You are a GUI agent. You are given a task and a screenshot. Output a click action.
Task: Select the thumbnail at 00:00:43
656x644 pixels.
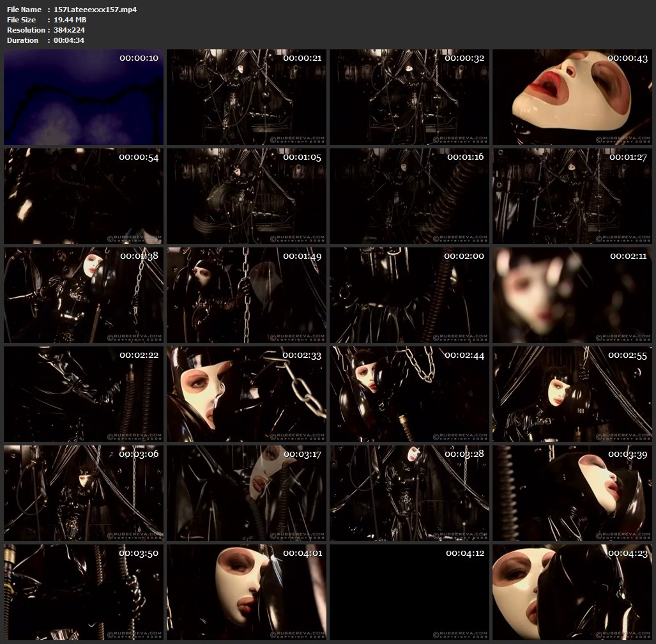572,97
